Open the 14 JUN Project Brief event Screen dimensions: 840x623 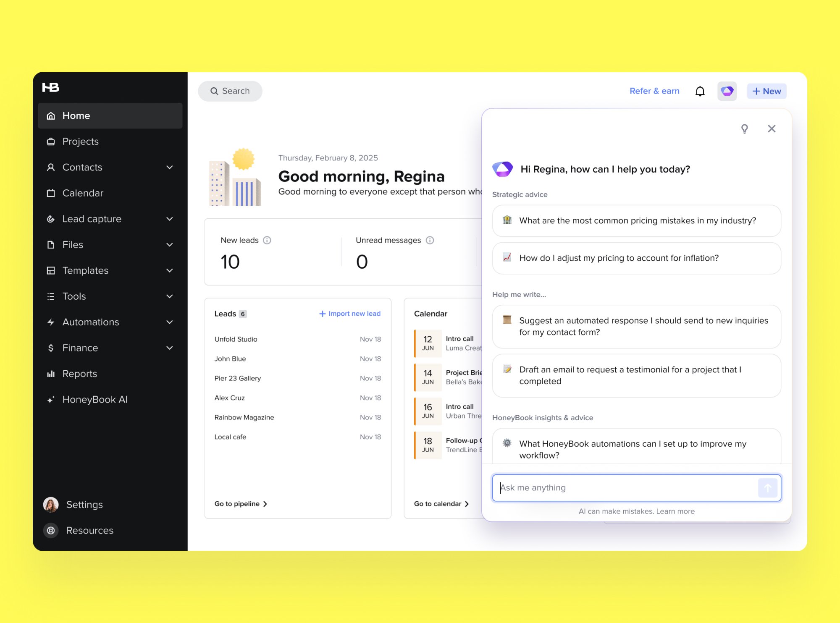448,377
